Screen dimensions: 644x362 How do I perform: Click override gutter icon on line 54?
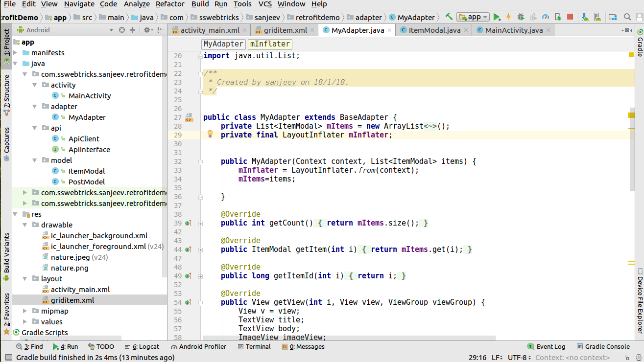(x=188, y=302)
